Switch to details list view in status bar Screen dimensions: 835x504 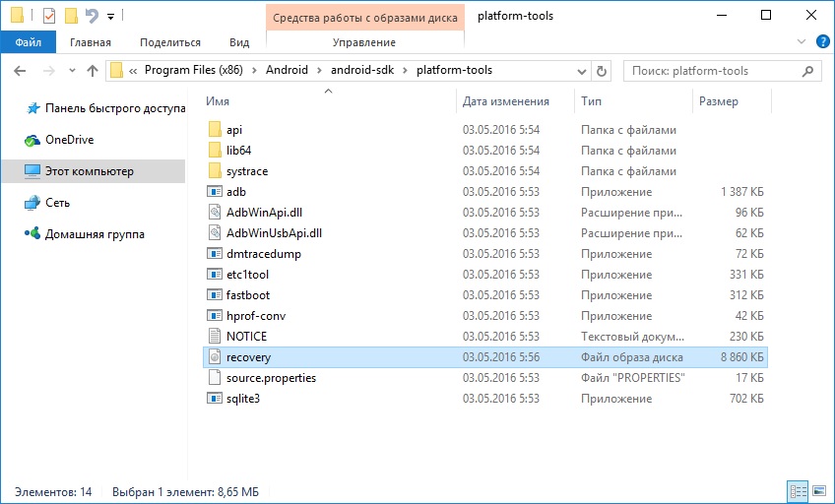click(796, 490)
